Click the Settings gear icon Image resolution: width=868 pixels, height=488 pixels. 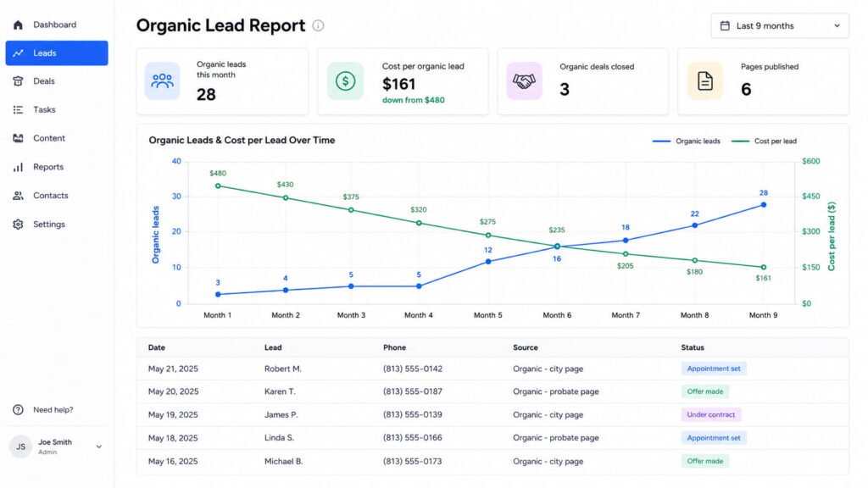[x=18, y=224]
